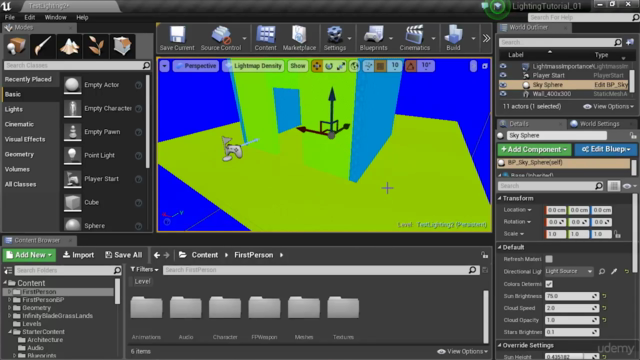Click Search For Help field

click(583, 18)
